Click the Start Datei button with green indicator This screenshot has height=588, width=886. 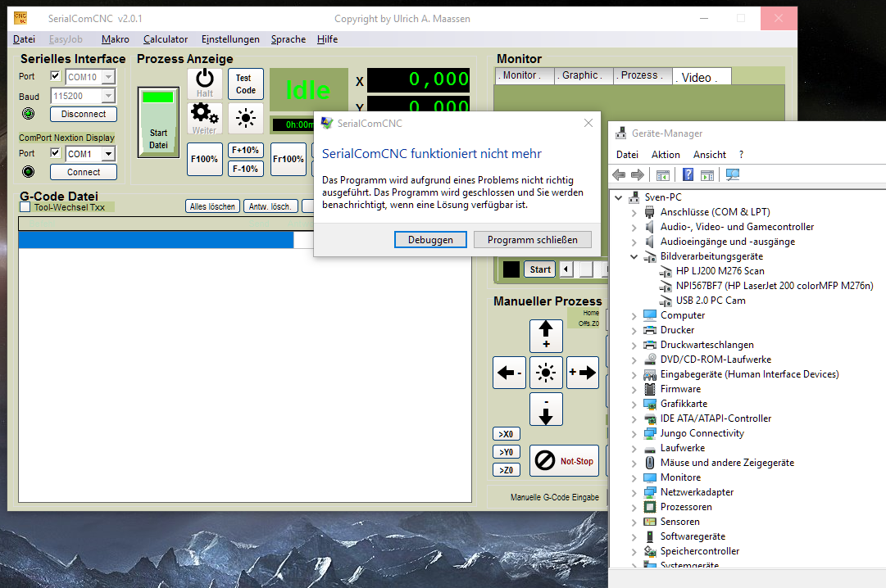158,122
